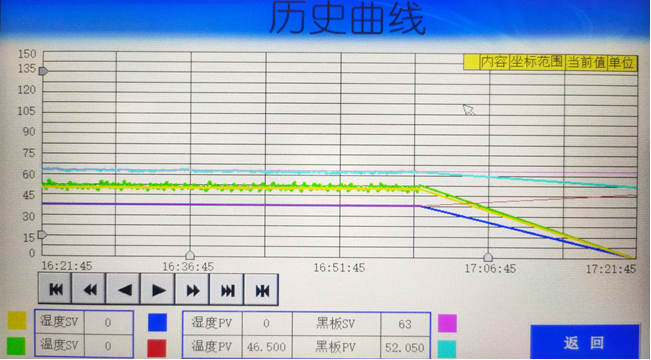651x360 pixels.
Task: Click the 内容 legend header tab
Action: (494, 62)
